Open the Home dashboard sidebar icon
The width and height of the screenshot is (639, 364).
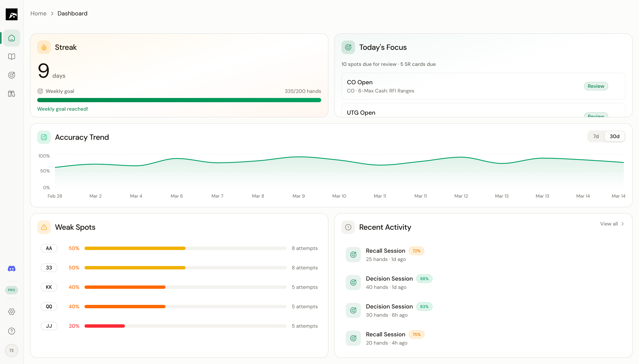click(x=11, y=38)
